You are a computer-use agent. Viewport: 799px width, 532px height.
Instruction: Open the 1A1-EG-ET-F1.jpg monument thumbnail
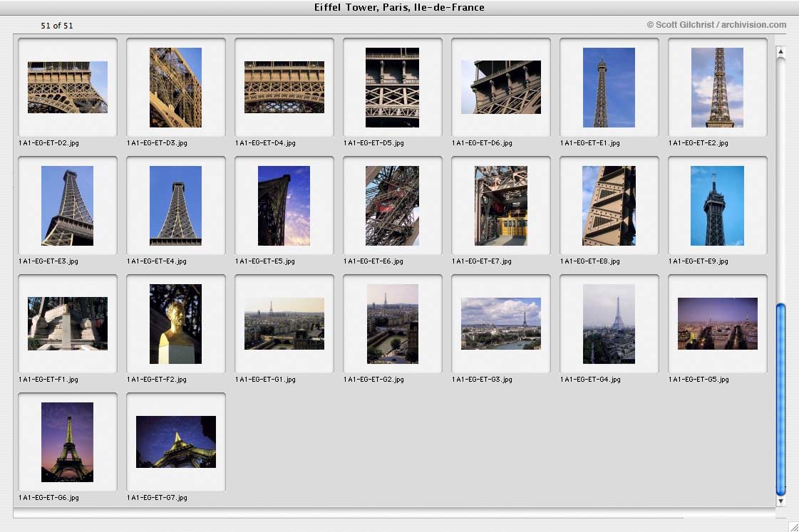pyautogui.click(x=67, y=323)
